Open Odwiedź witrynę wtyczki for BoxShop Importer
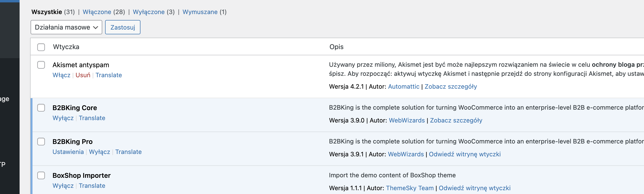 tap(474, 188)
